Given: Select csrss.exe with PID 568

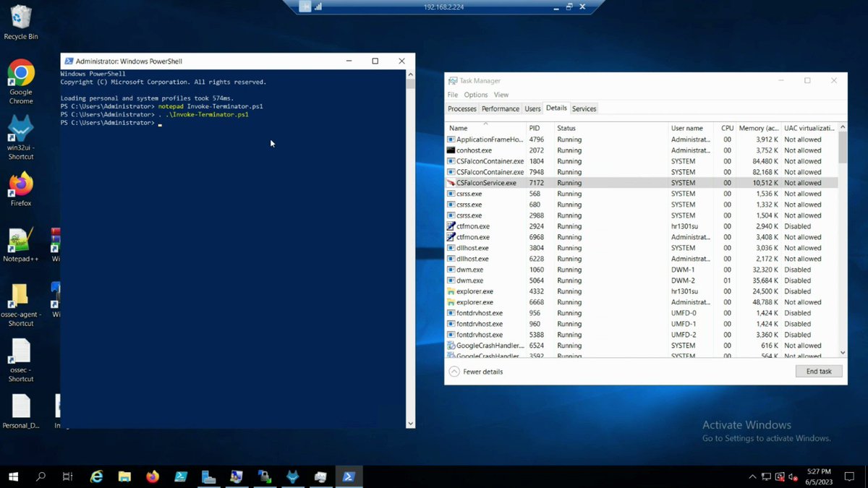Looking at the screenshot, I should tap(642, 194).
